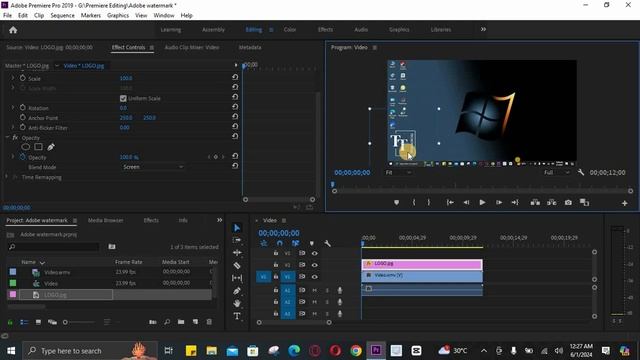Select the Type tool

pyautogui.click(x=237, y=316)
